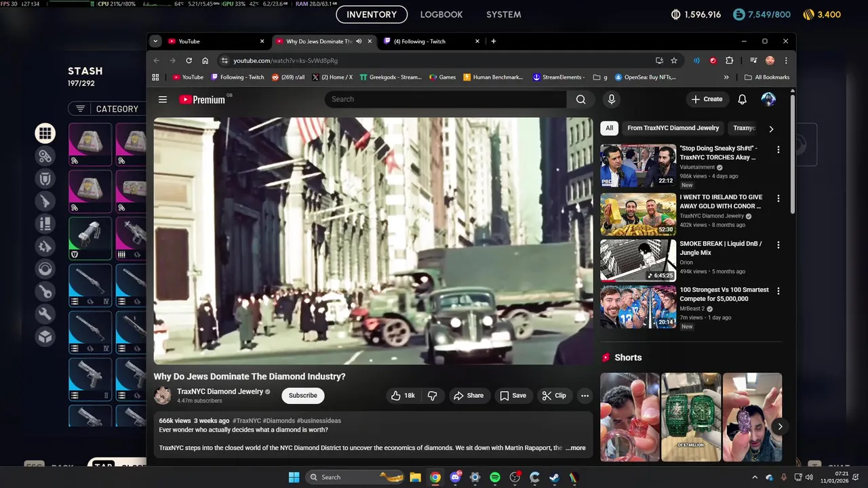Open TraxNYC Diamond Jewelry channel name link
The image size is (868, 488).
coord(220,392)
